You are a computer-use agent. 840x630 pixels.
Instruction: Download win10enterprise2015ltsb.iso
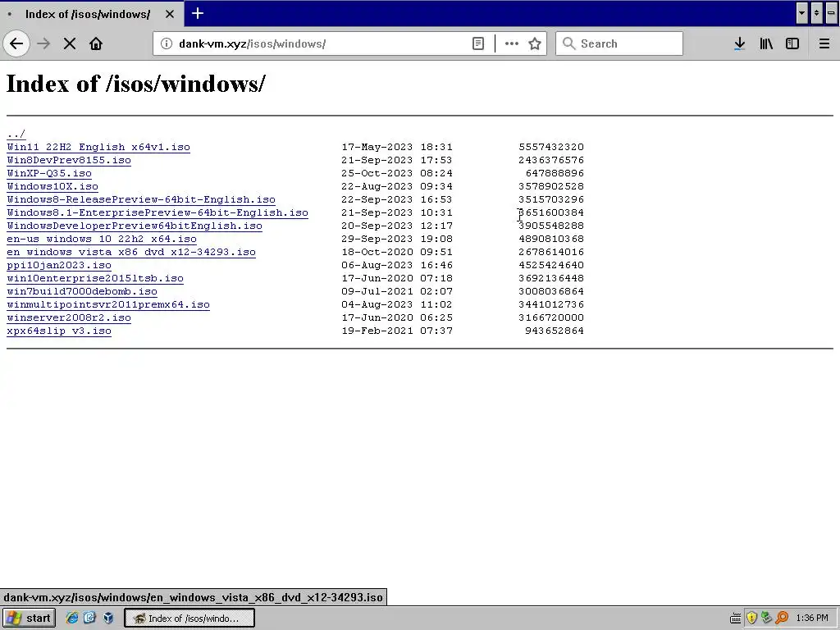[x=95, y=278]
